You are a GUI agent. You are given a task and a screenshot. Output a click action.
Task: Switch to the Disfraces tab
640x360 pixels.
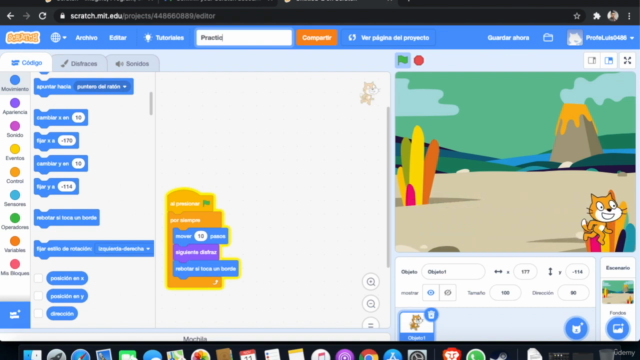[x=79, y=64]
